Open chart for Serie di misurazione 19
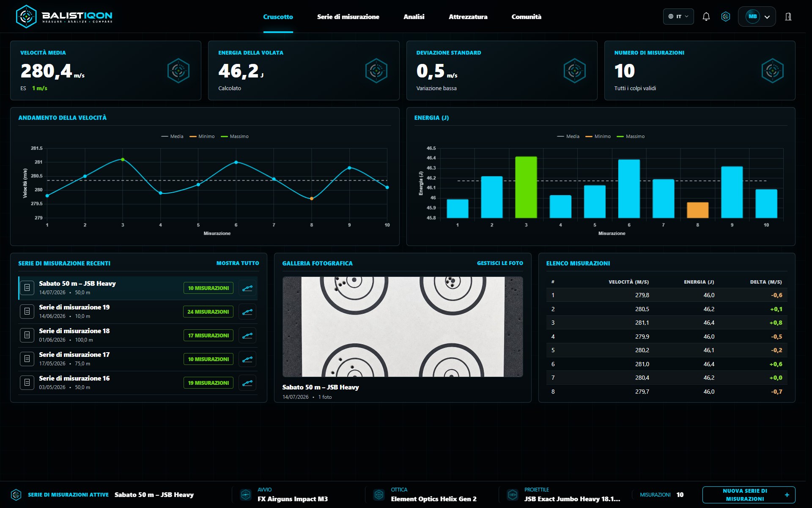The image size is (812, 508). pyautogui.click(x=247, y=312)
